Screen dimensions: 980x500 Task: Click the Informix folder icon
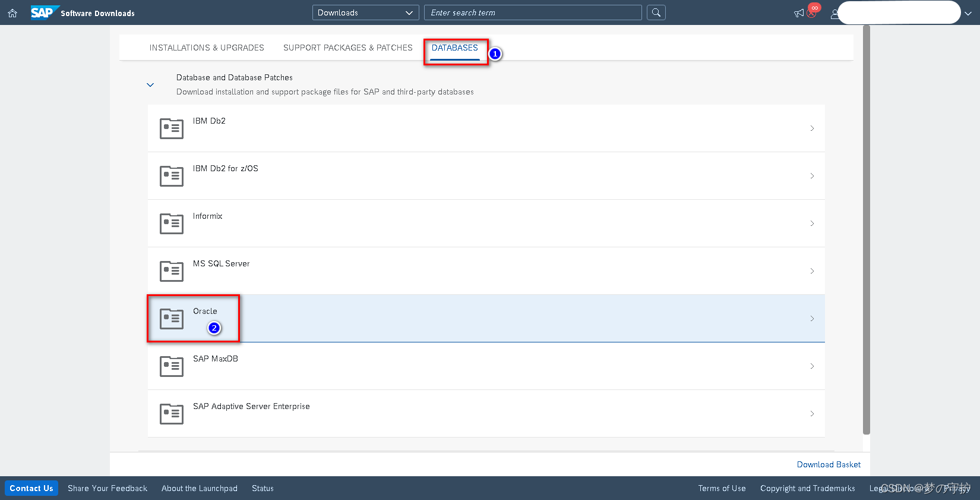pos(172,223)
